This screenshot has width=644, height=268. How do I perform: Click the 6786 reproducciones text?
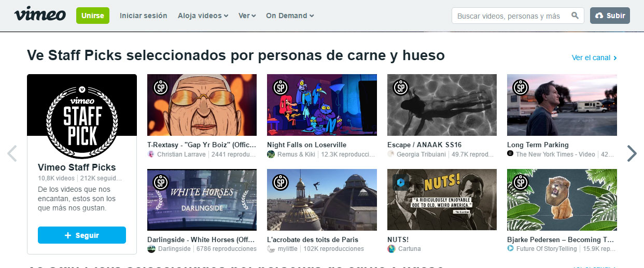pos(226,249)
